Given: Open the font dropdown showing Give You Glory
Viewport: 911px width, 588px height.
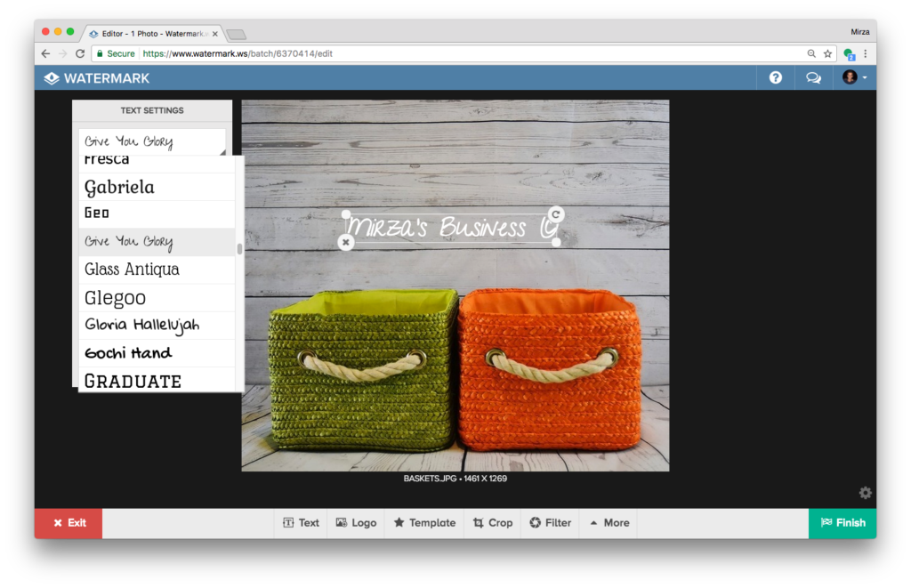Looking at the screenshot, I should click(x=152, y=141).
